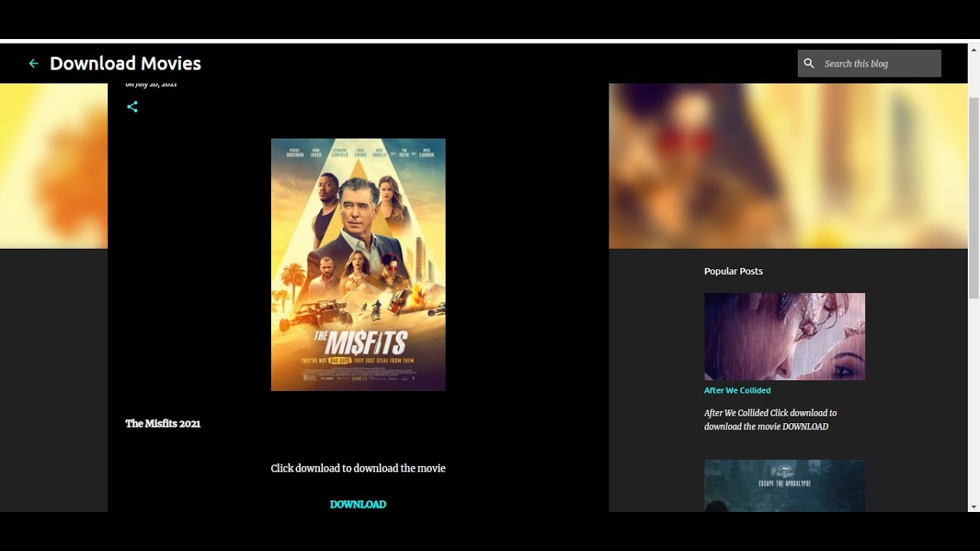Click the search magnifier icon

click(x=809, y=63)
